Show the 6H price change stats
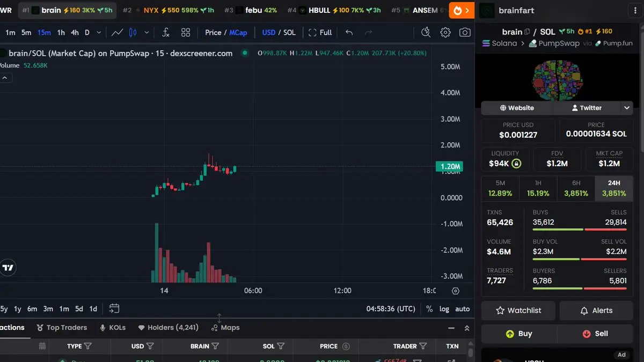The width and height of the screenshot is (644, 362). click(576, 188)
